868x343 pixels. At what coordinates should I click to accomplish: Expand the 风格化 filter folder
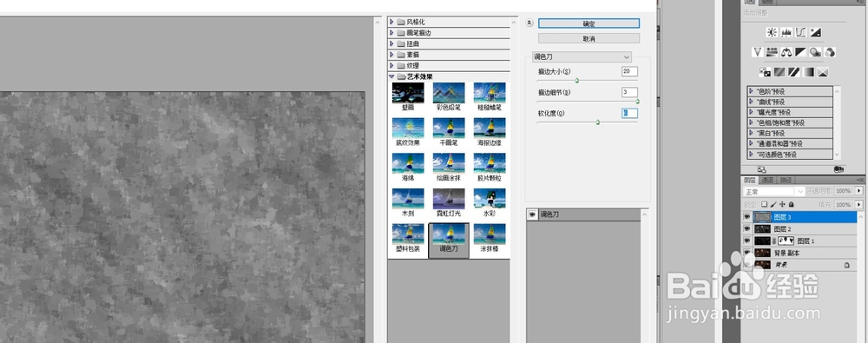392,22
